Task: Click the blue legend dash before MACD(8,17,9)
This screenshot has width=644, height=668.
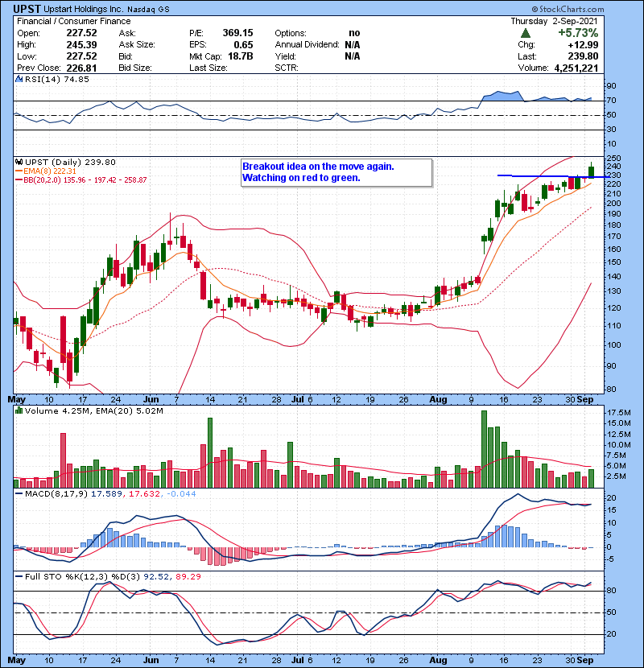Action: pyautogui.click(x=19, y=494)
